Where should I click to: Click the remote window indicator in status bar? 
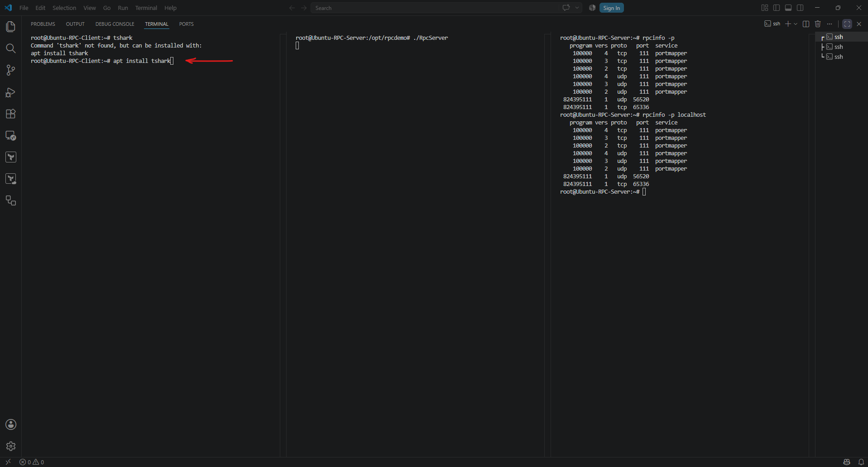pos(8,462)
